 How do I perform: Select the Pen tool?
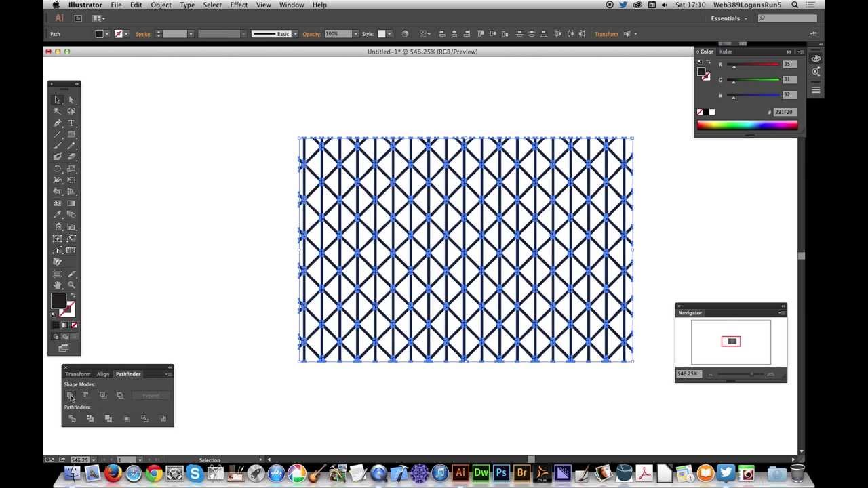pyautogui.click(x=58, y=123)
